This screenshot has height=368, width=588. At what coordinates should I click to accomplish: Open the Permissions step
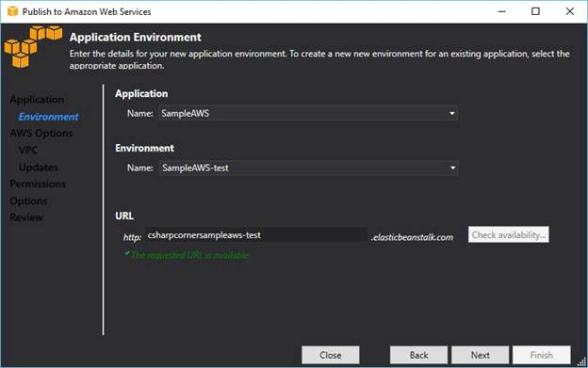(x=38, y=184)
